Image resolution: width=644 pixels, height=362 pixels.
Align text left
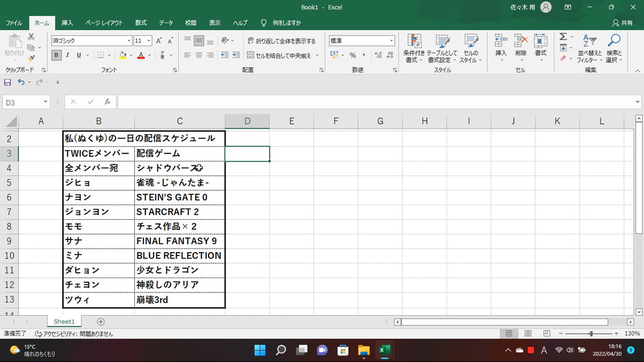pyautogui.click(x=188, y=55)
